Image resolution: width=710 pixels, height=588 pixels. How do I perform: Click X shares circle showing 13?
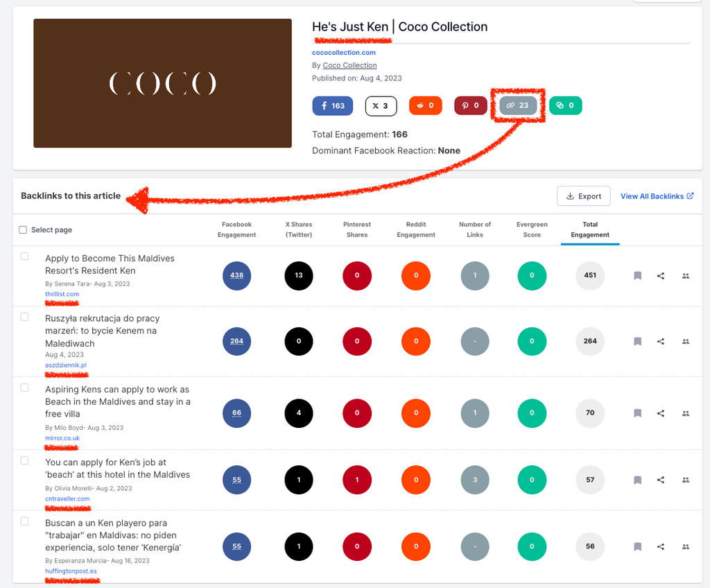pos(299,275)
